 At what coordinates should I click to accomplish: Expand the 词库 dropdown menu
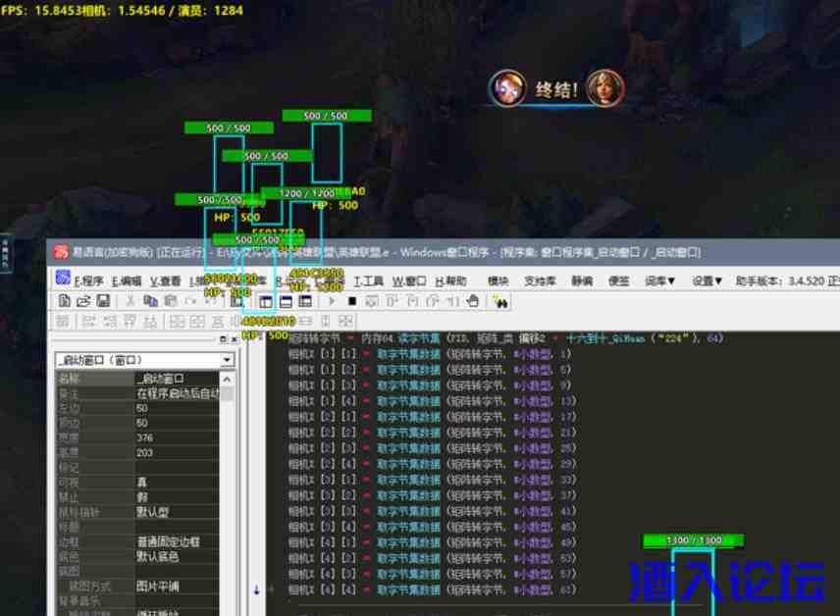click(x=660, y=281)
